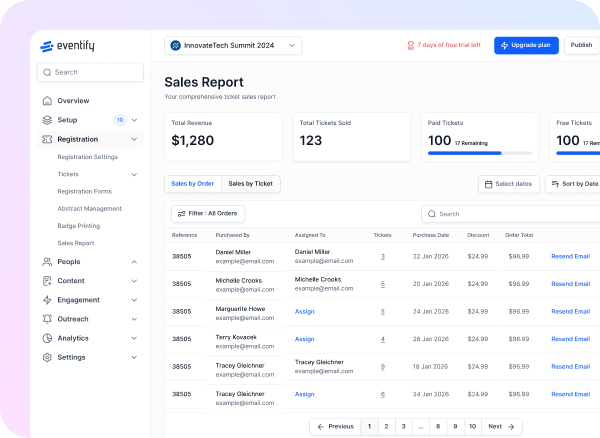Click the Total Revenue $1,280 card
The image size is (600, 438).
click(223, 137)
